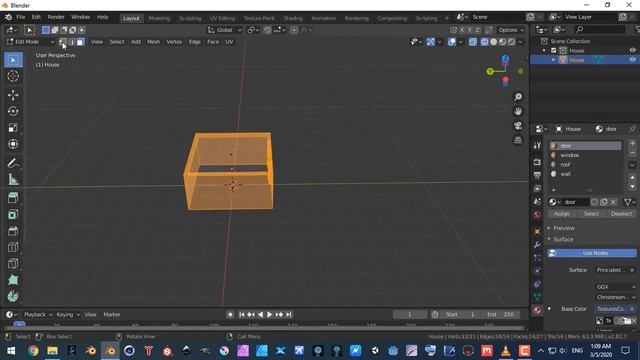Image resolution: width=640 pixels, height=360 pixels.
Task: Switch perspective/orthographic grid icon
Action: (518, 140)
